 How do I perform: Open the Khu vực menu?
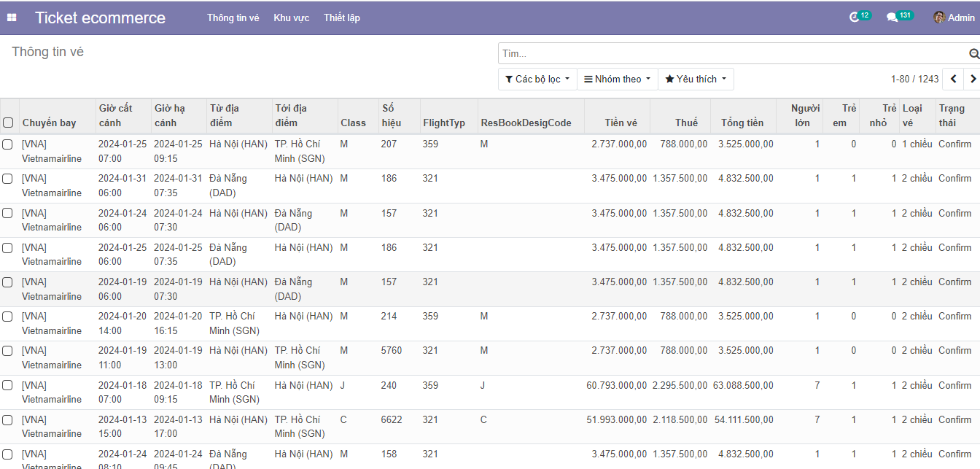pos(291,18)
